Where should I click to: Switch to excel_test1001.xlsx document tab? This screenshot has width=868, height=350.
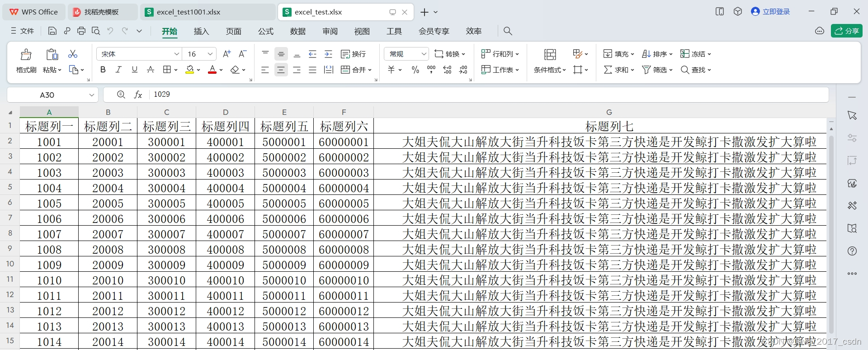pyautogui.click(x=208, y=12)
